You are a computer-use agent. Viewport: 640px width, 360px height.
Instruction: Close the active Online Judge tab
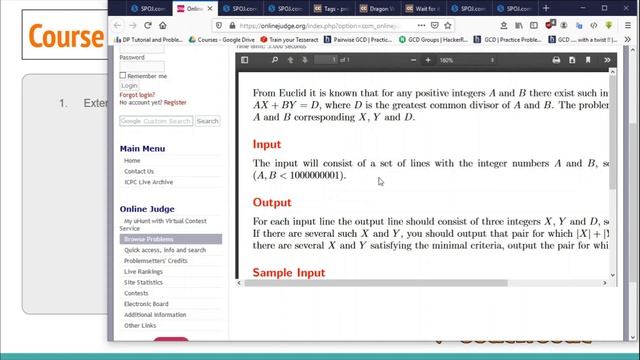click(210, 8)
